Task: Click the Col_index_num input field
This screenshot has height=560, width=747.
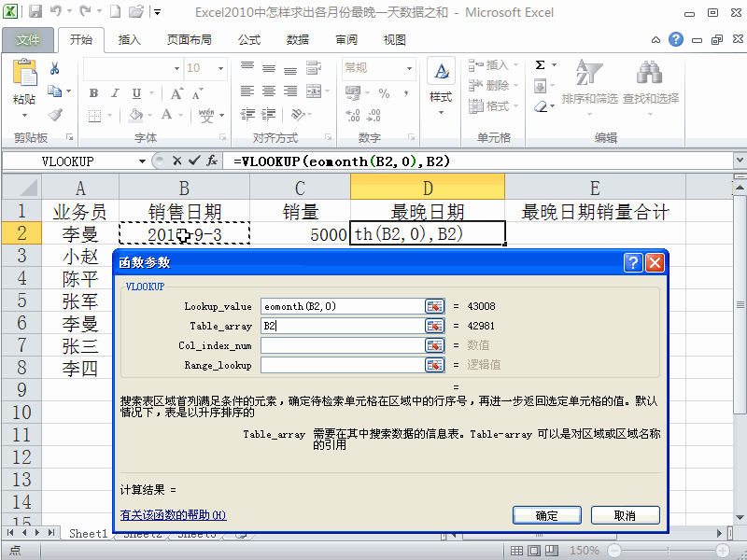Action: pos(343,345)
